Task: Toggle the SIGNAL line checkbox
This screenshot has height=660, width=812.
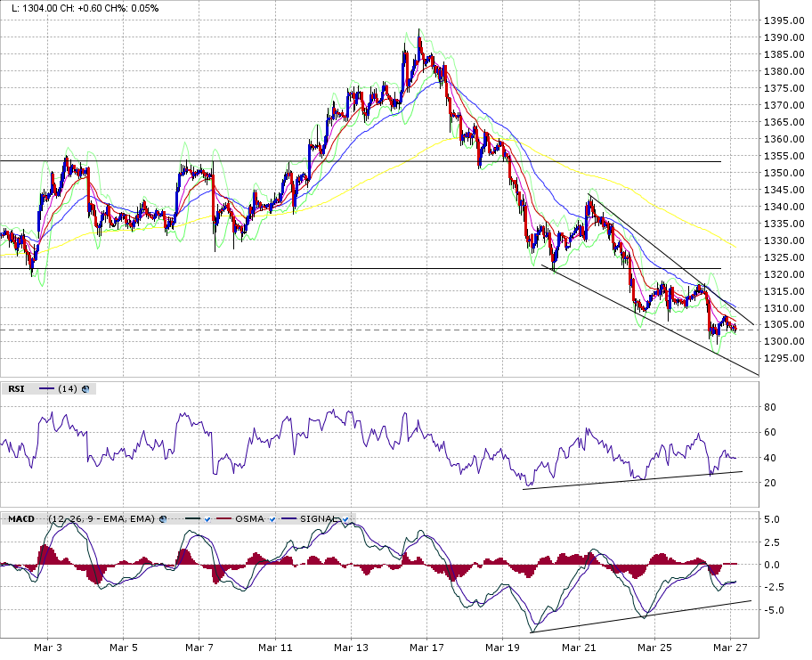Action: (x=345, y=518)
